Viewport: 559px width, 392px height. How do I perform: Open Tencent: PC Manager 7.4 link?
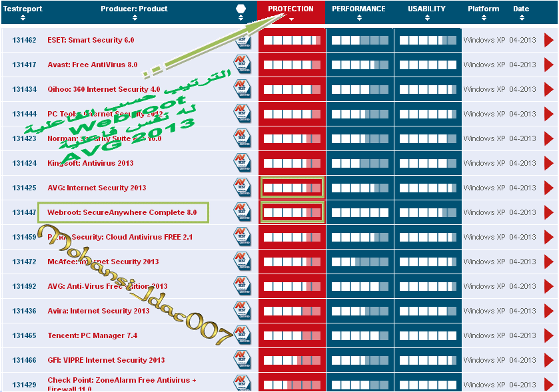pyautogui.click(x=93, y=335)
